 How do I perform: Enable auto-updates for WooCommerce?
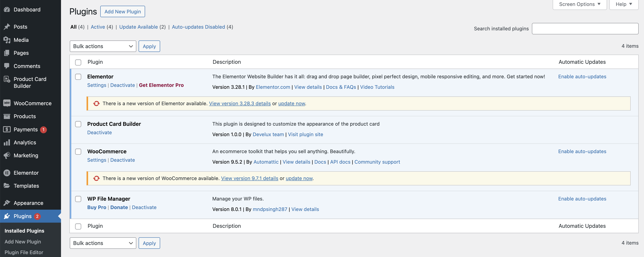click(582, 152)
